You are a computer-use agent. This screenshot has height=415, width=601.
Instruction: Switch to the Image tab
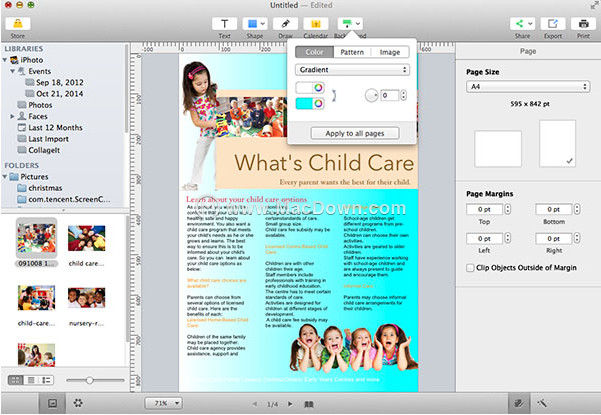[x=390, y=52]
